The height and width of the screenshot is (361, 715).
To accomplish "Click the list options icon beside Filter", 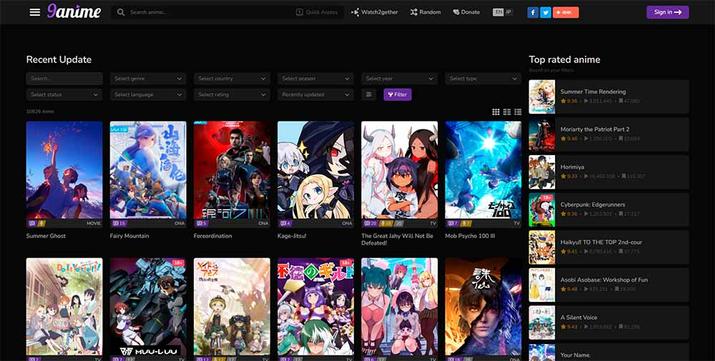I will 369,94.
